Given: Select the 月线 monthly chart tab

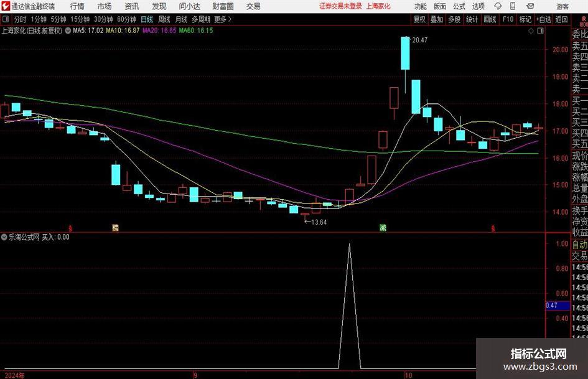Looking at the screenshot, I should click(181, 19).
